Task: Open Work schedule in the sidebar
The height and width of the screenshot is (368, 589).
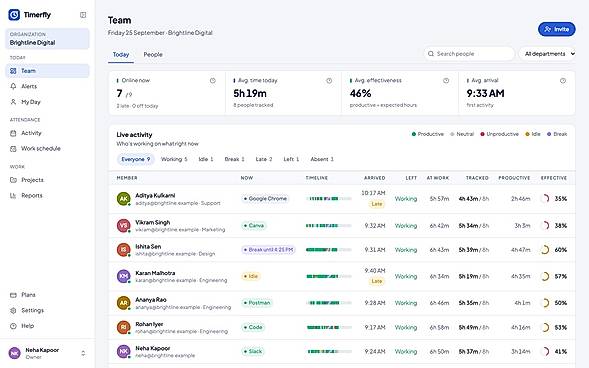Action: click(47, 148)
